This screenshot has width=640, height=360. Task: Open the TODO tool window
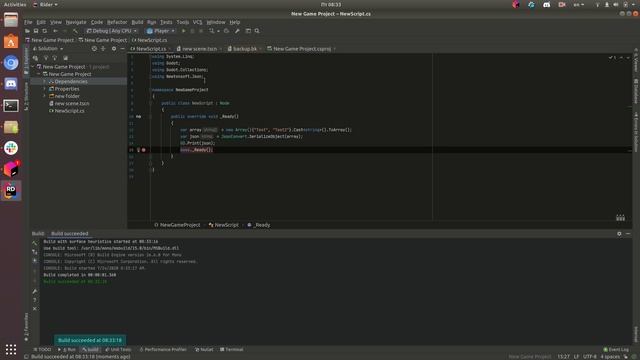[42, 349]
